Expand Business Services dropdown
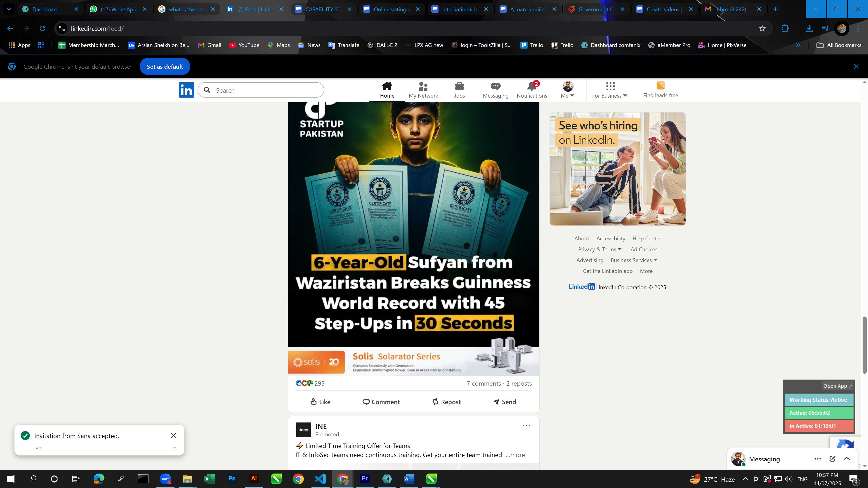 (634, 260)
